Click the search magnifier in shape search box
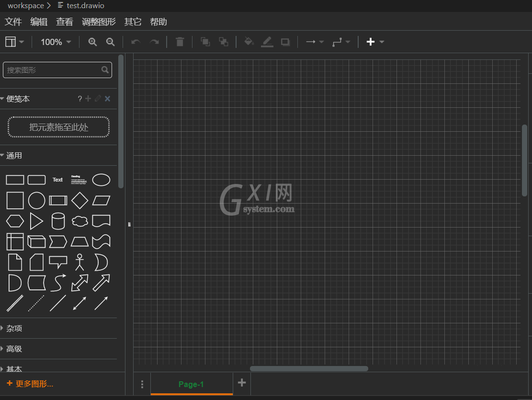Image resolution: width=532 pixels, height=400 pixels. (x=105, y=69)
